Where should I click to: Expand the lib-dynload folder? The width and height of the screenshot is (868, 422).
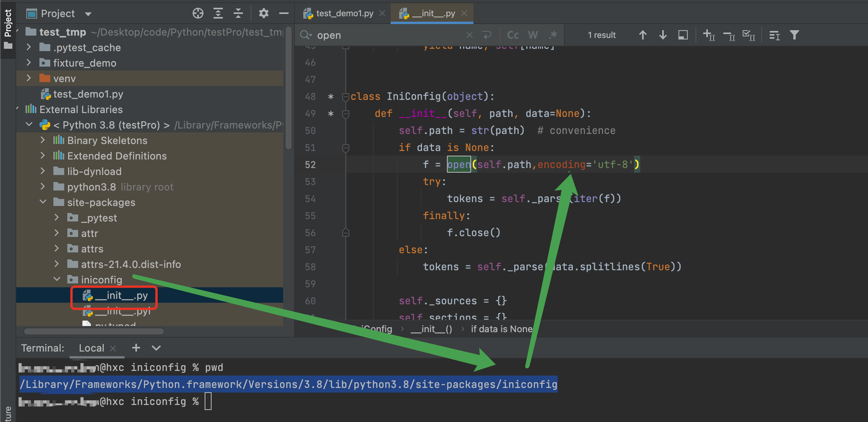tap(43, 171)
